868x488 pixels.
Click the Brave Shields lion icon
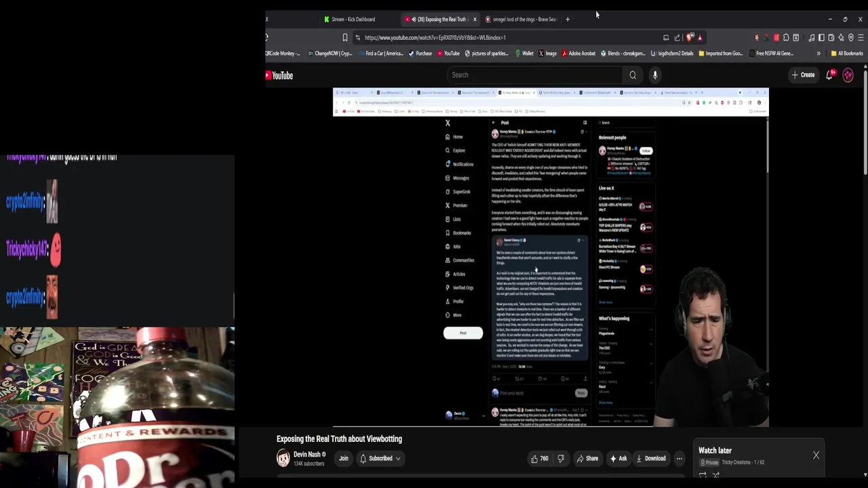pyautogui.click(x=689, y=38)
